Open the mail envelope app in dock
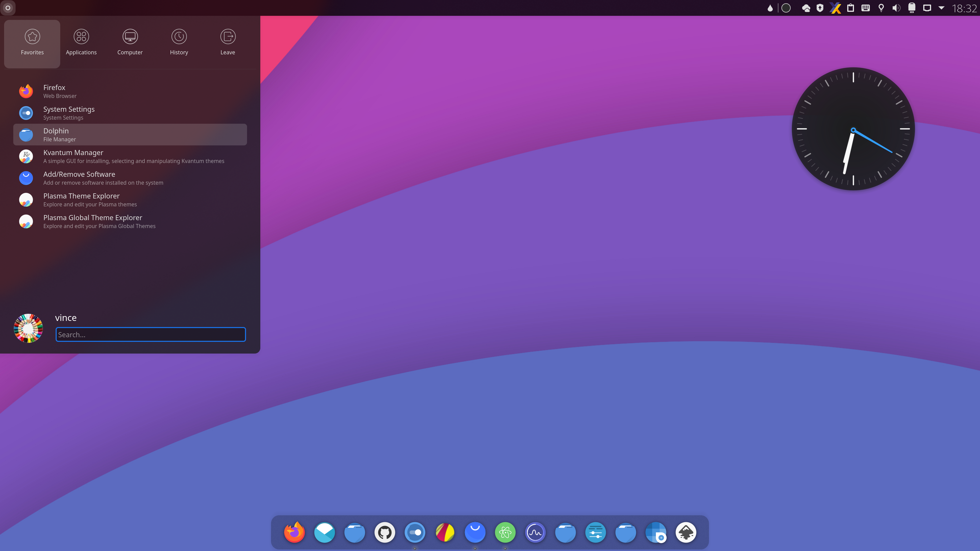 (x=325, y=532)
